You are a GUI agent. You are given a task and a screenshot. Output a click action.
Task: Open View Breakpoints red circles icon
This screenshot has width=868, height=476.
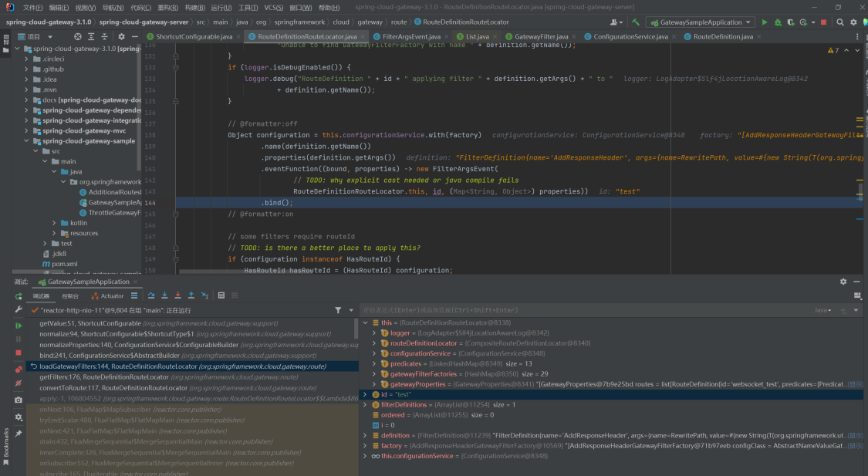(x=19, y=370)
